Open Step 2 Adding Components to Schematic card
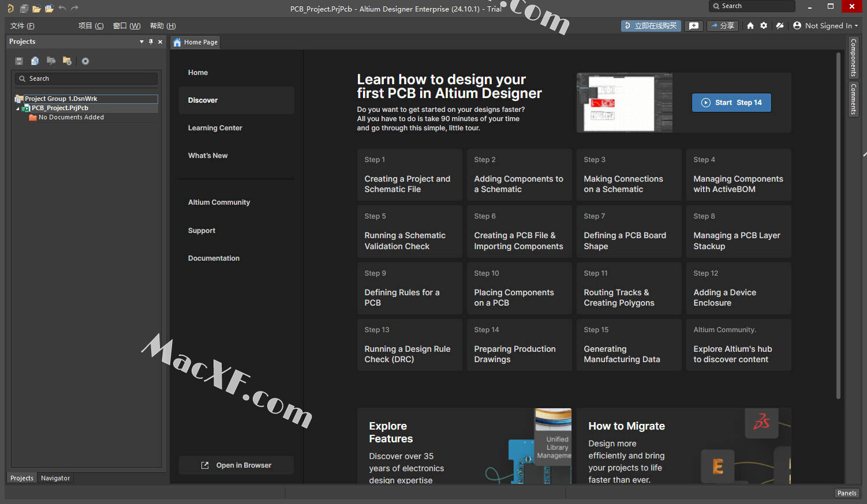 520,175
